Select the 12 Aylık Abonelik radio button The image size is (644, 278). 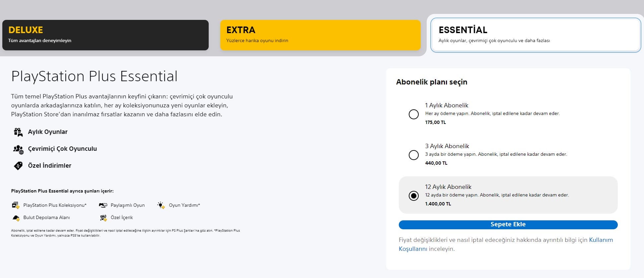point(413,195)
